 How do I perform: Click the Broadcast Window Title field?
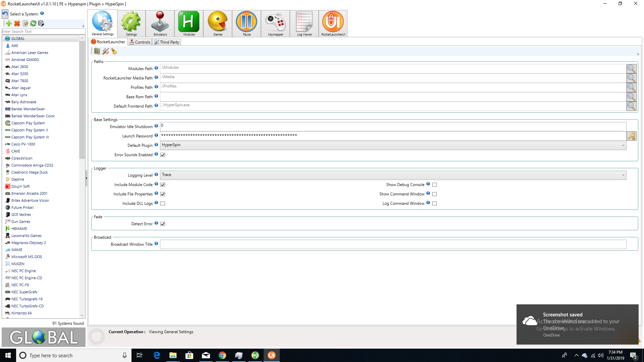[393, 244]
